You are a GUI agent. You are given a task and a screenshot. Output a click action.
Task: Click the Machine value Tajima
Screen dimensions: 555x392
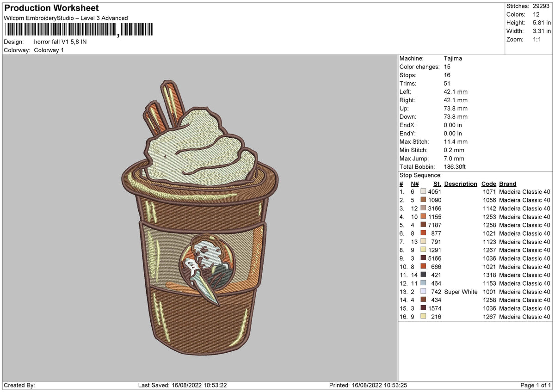coord(453,59)
